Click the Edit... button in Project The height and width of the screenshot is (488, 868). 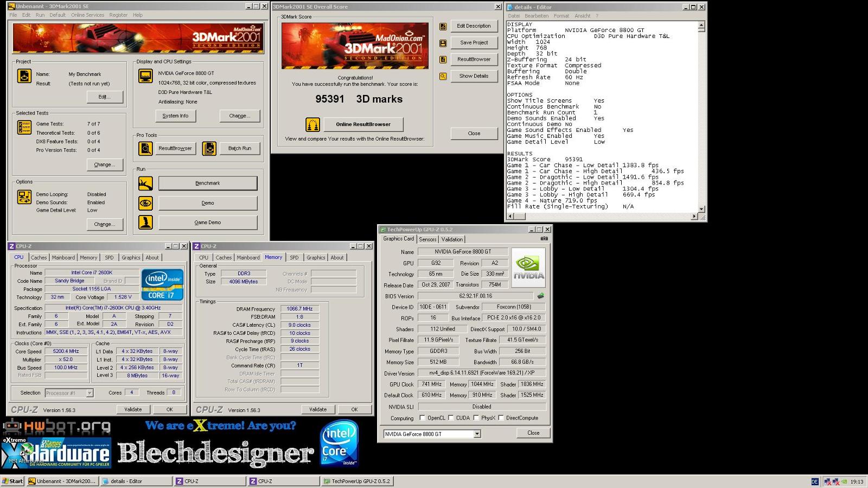click(105, 97)
